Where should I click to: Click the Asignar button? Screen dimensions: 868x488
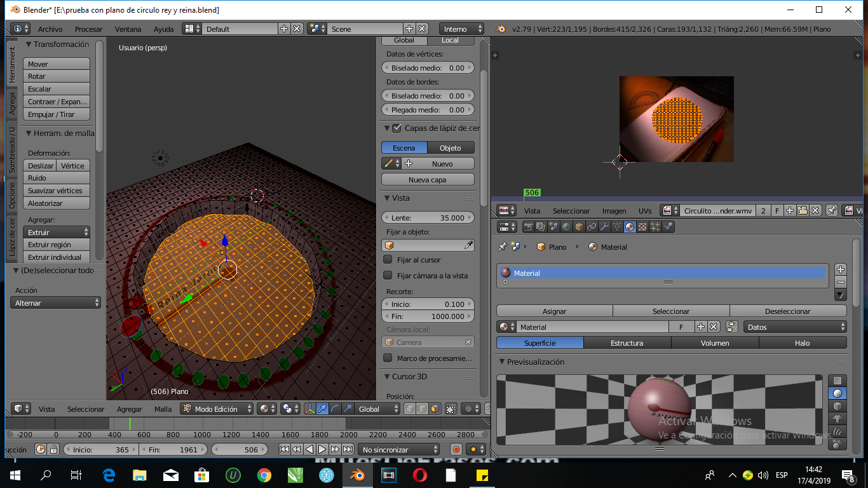click(x=554, y=311)
